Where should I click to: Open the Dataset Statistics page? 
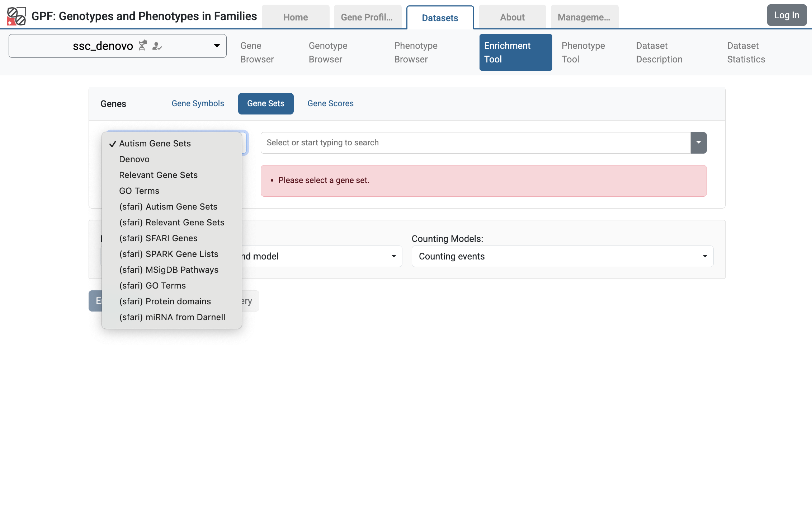746,52
